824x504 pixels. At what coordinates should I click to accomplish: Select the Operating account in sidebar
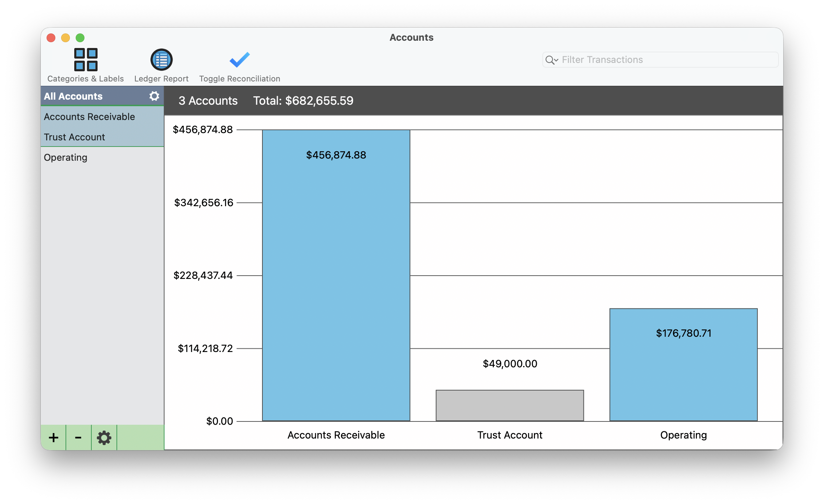click(66, 157)
